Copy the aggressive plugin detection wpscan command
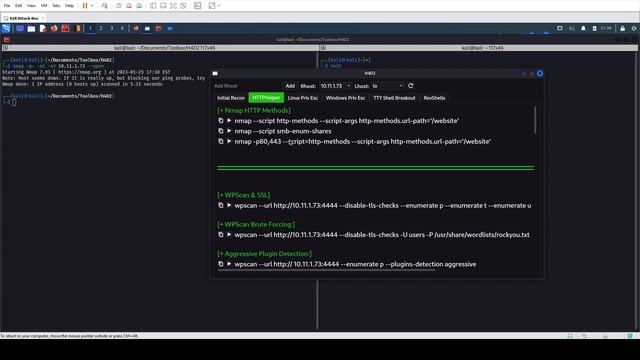 [x=221, y=264]
